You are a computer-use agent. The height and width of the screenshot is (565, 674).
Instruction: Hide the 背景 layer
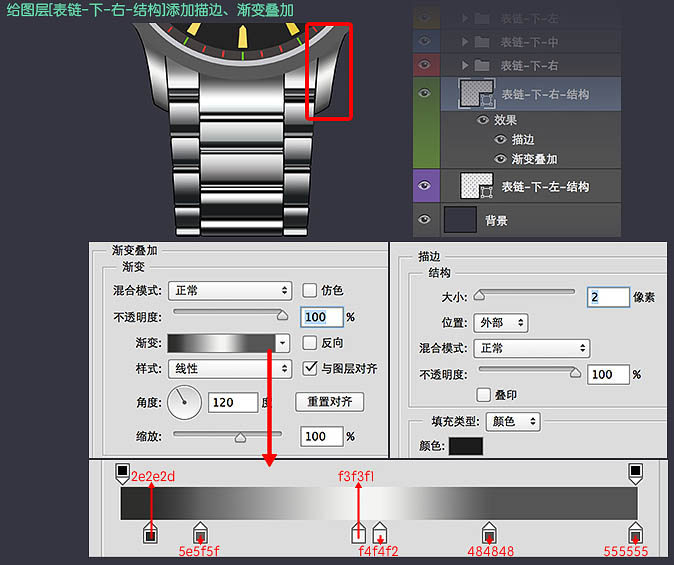pyautogui.click(x=424, y=219)
